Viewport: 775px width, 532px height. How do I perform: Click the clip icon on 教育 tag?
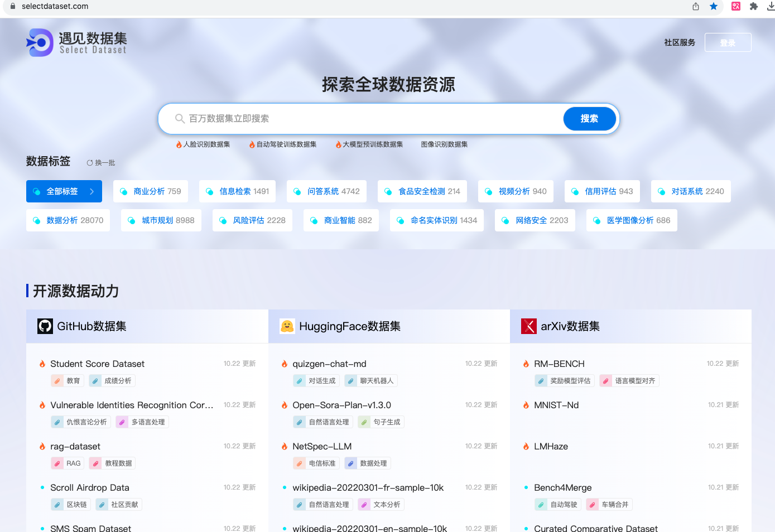click(57, 381)
